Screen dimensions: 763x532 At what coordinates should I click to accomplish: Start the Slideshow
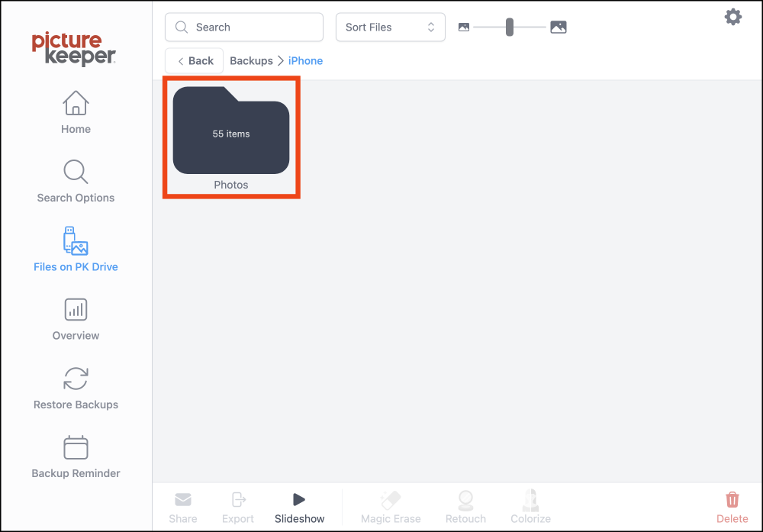[x=299, y=508]
